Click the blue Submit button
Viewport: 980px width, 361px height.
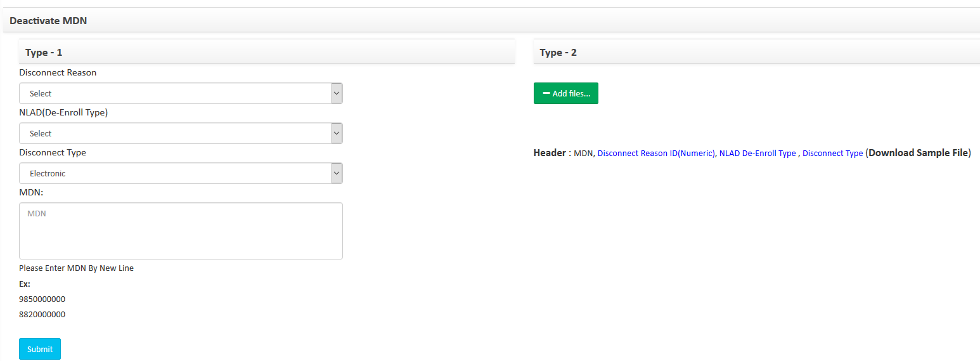[x=40, y=349]
